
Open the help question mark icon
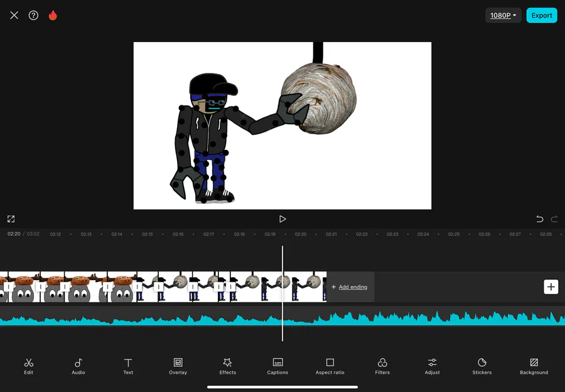(33, 15)
